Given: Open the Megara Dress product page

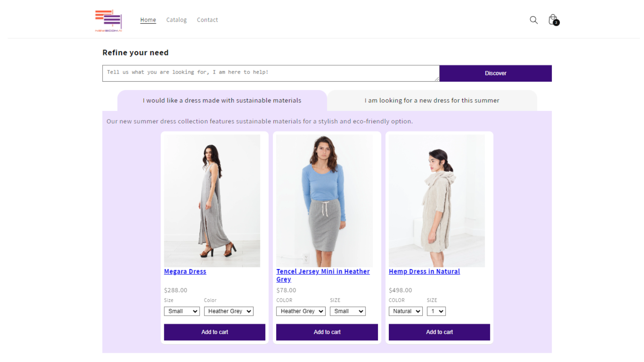Looking at the screenshot, I should [x=185, y=271].
